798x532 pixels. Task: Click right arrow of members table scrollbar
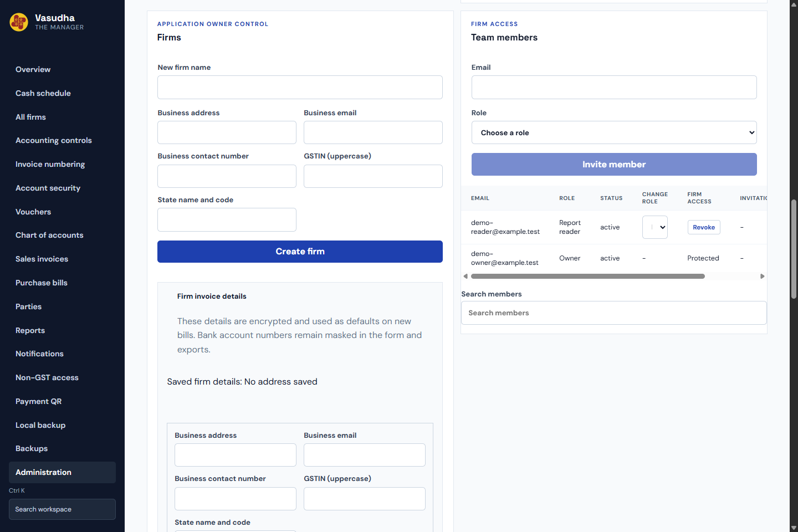[763, 276]
